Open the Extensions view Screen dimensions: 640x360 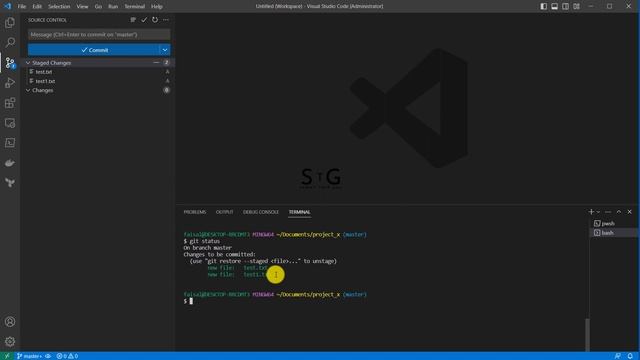(x=10, y=102)
